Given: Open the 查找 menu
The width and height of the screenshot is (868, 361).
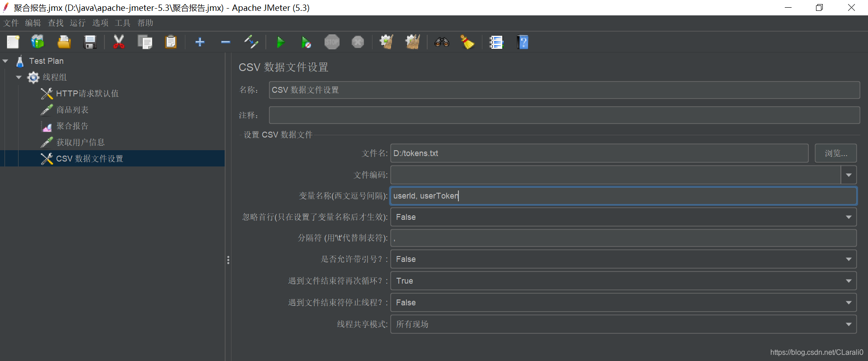Looking at the screenshot, I should [x=56, y=23].
